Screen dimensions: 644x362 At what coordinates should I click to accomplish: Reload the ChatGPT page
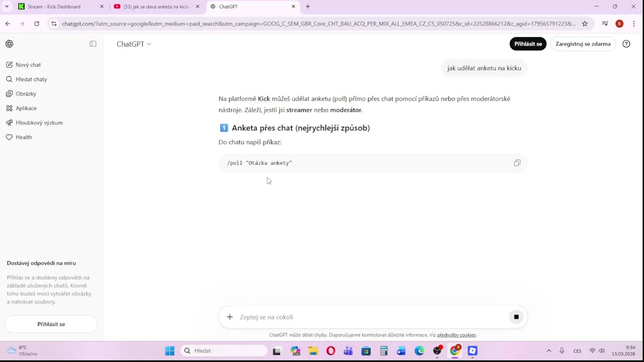click(x=37, y=24)
